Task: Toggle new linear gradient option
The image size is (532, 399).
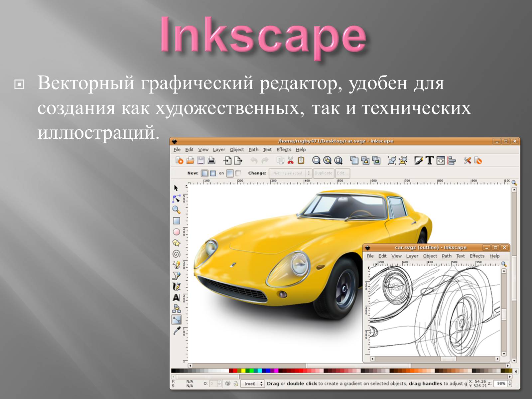Action: 205,173
